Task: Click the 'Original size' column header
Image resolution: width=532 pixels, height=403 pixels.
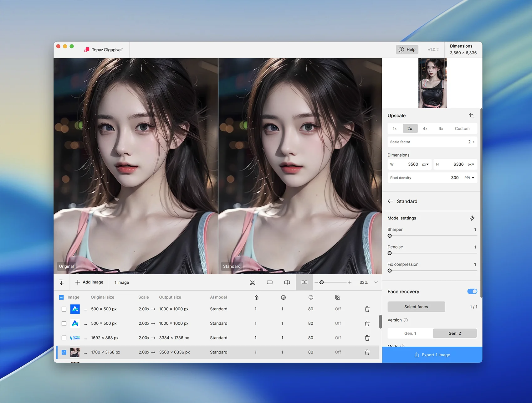Action: pos(102,297)
